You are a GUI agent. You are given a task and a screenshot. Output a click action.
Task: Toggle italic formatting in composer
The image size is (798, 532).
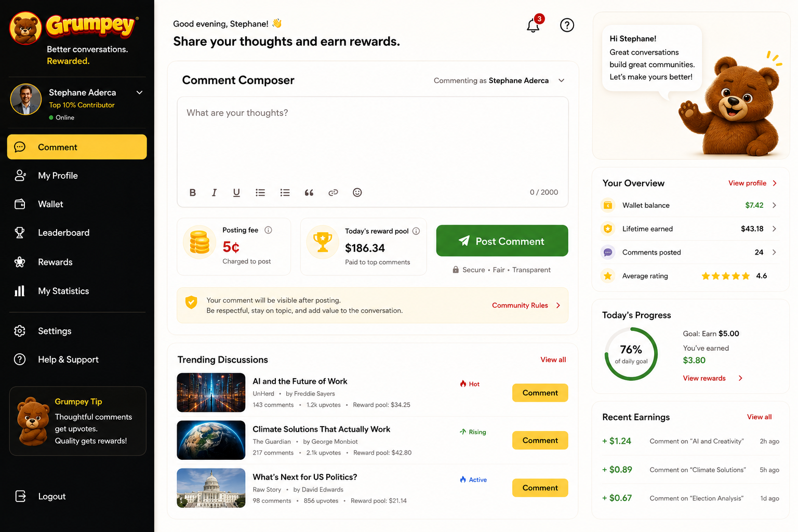[214, 193]
